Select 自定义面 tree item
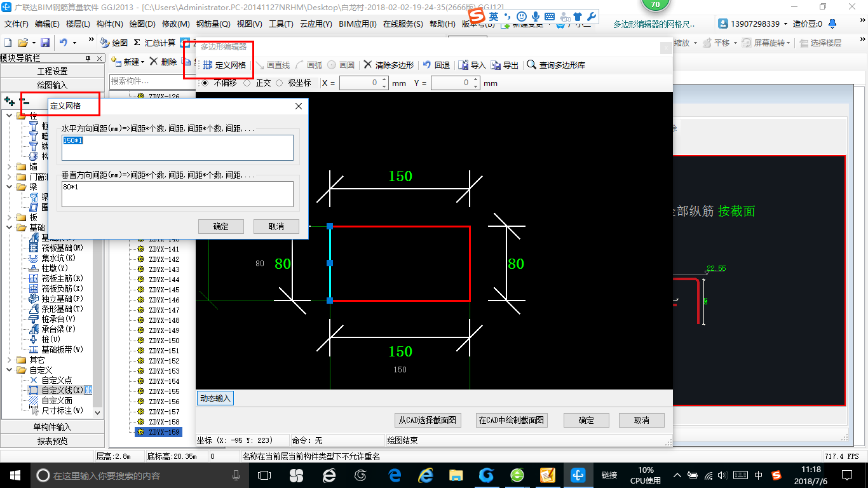Image resolution: width=868 pixels, height=488 pixels. pos(57,400)
